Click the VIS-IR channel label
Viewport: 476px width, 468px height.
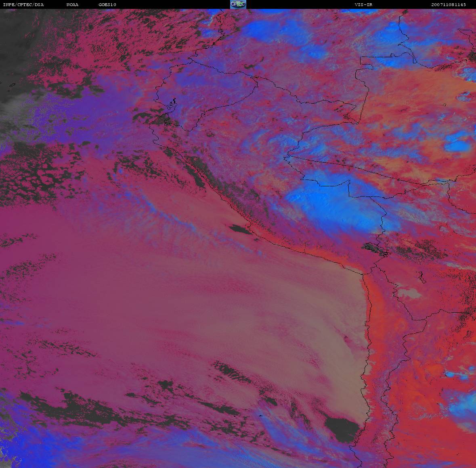(x=363, y=4)
